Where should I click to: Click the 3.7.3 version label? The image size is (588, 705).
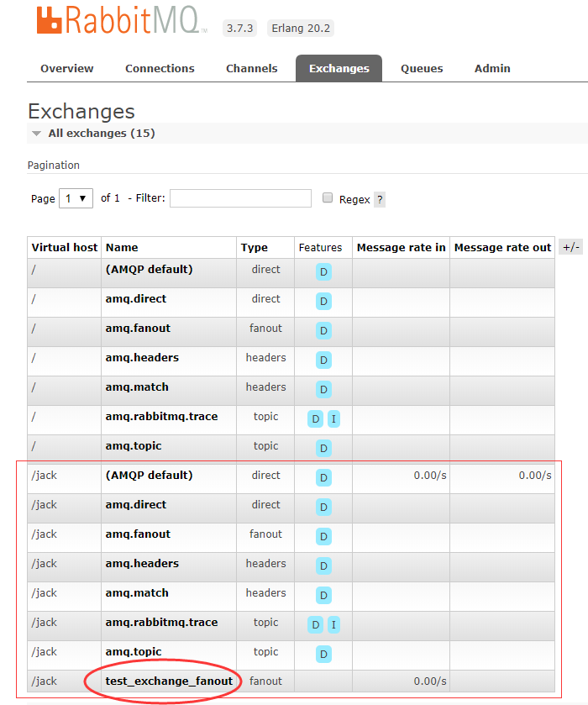click(239, 28)
